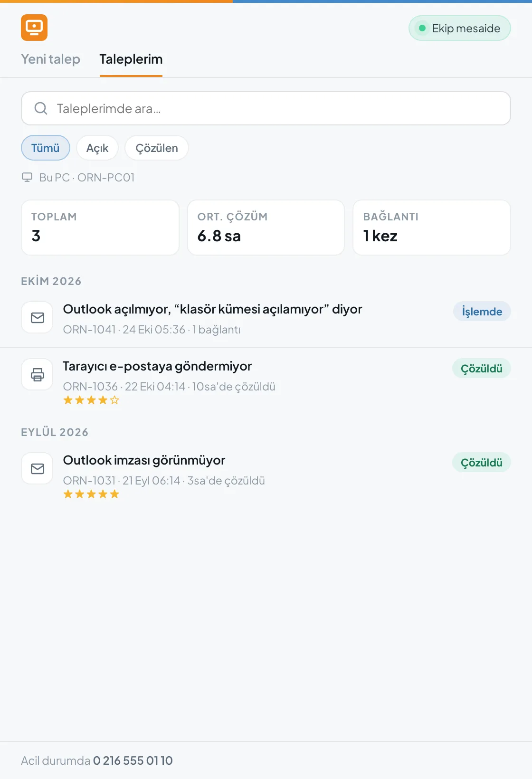The width and height of the screenshot is (532, 779).
Task: Open the BAĞLANTI stat card
Action: tap(432, 228)
